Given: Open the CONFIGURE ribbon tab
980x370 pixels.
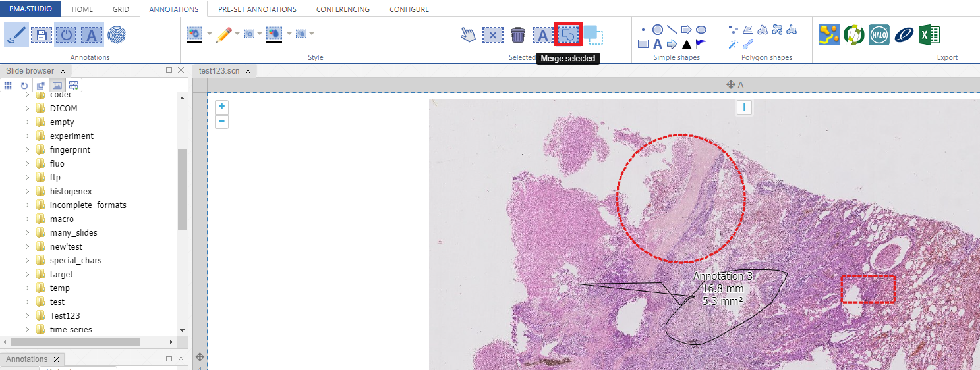Looking at the screenshot, I should click(x=409, y=9).
